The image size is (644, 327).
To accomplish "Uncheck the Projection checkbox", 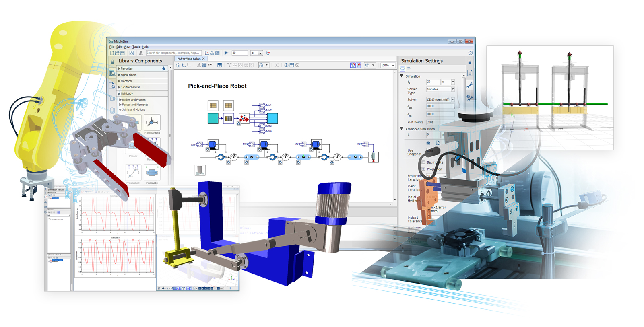I will [423, 169].
